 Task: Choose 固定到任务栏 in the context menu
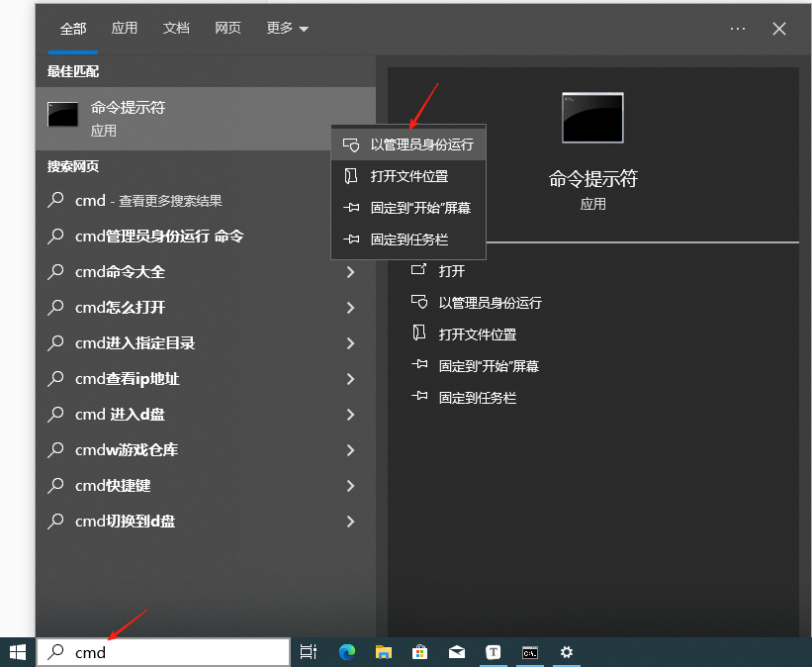(408, 239)
